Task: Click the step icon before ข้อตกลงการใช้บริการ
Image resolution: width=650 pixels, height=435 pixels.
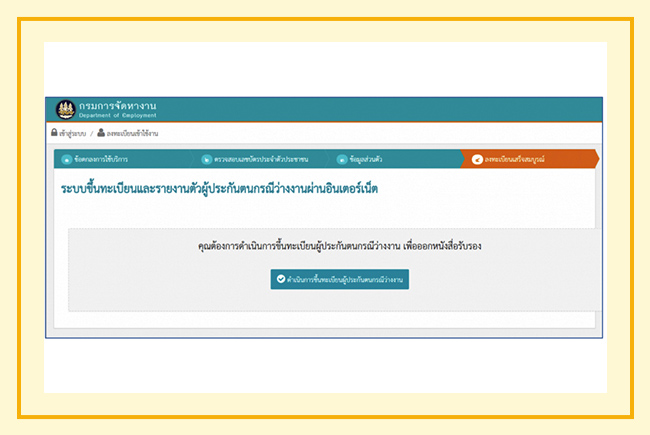Action: tap(67, 159)
